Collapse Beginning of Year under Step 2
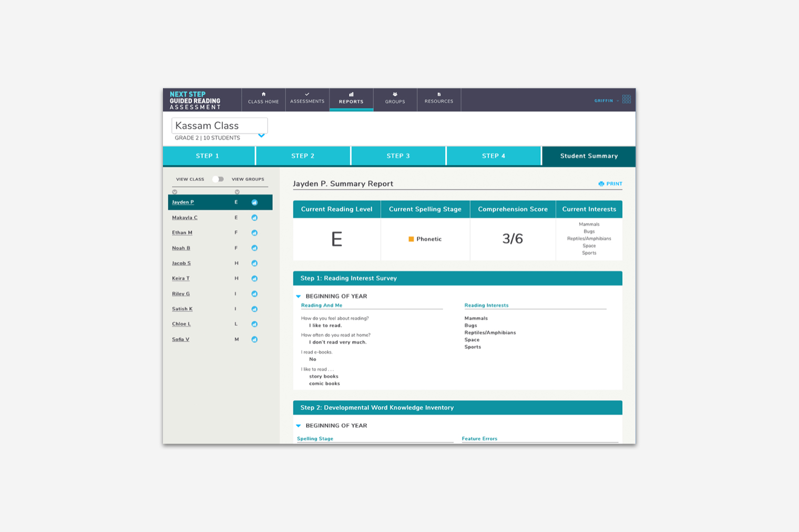The width and height of the screenshot is (799, 532). tap(299, 426)
